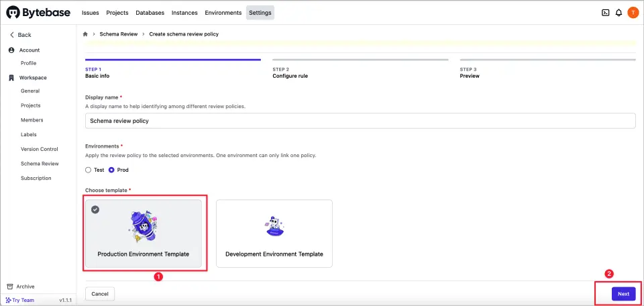Image resolution: width=644 pixels, height=306 pixels.
Task: Open the user avatar menu
Action: tap(633, 12)
